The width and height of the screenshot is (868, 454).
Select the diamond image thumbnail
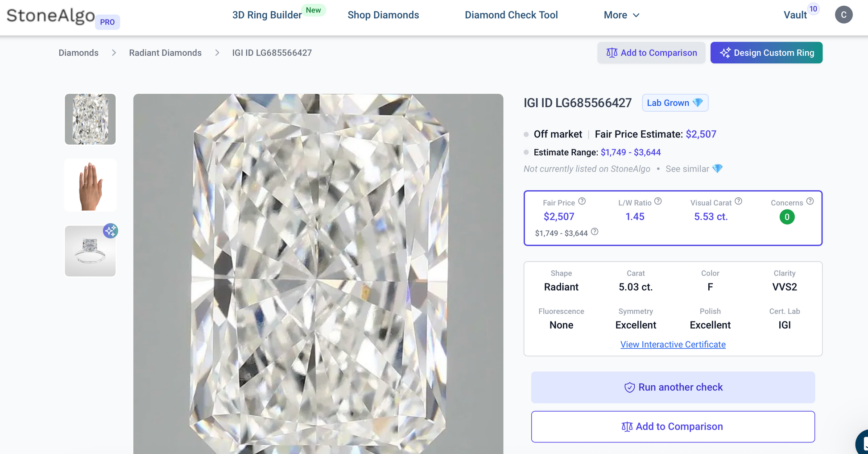[x=90, y=119]
